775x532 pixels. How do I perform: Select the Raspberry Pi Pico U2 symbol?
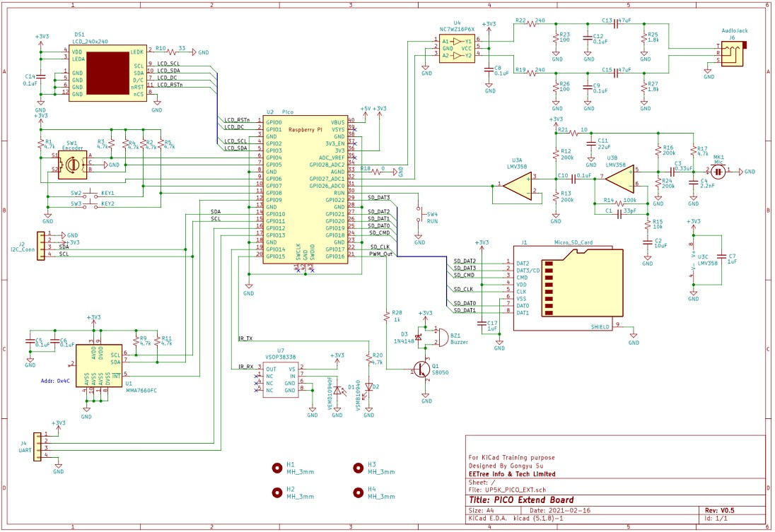tap(305, 189)
